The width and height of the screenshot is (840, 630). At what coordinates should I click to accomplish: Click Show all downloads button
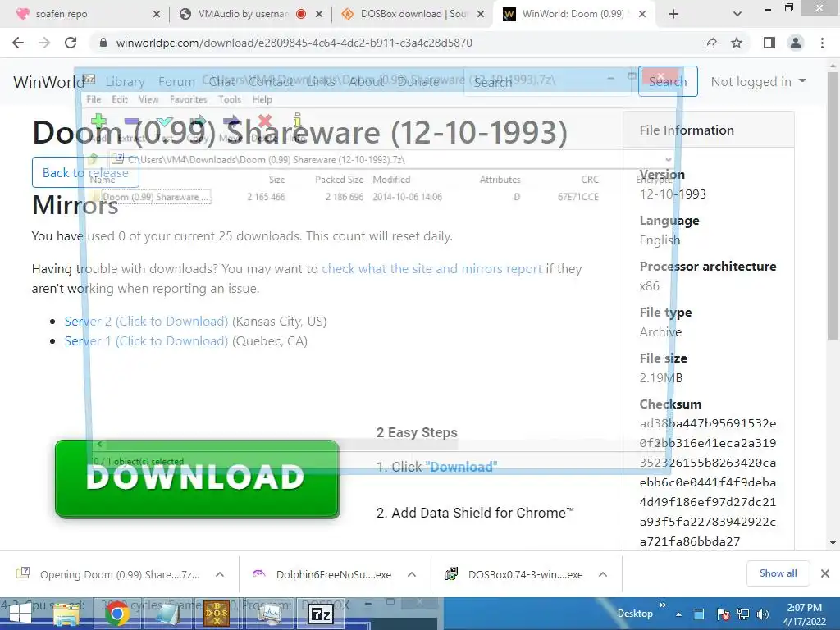[x=778, y=573]
